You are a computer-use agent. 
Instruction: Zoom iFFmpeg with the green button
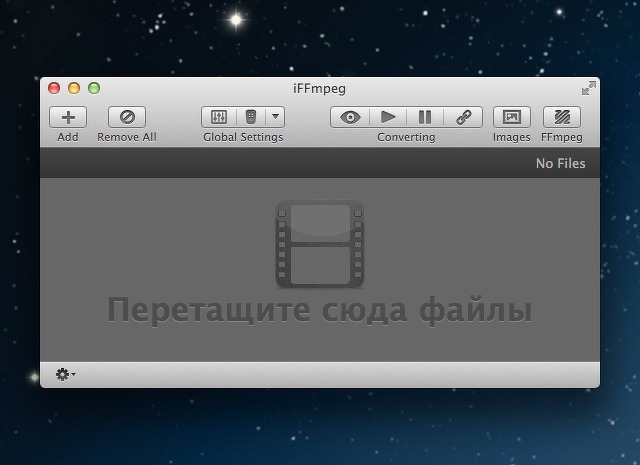[94, 88]
